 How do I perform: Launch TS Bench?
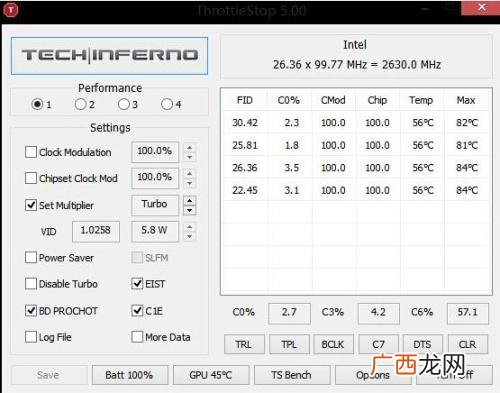[292, 375]
